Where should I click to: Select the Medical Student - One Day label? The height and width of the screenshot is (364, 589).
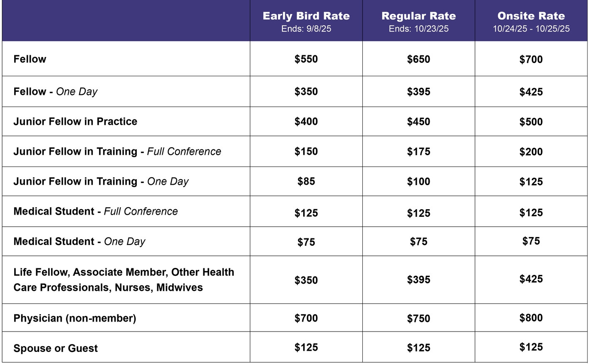coord(79,241)
